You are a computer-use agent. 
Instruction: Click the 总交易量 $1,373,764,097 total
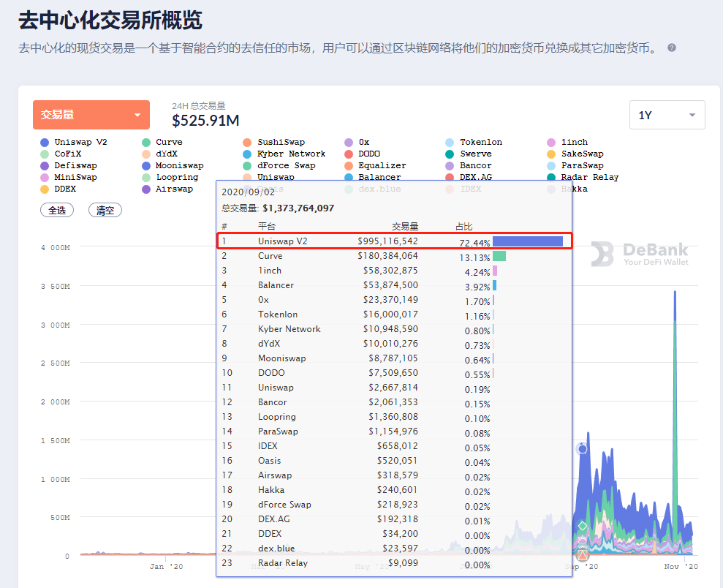coord(278,208)
